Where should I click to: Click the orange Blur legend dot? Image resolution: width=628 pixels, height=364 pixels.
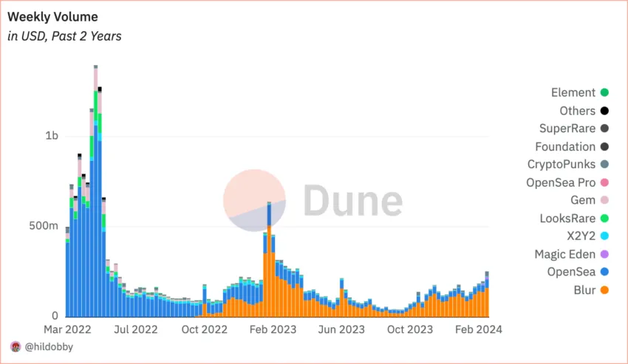[604, 290]
